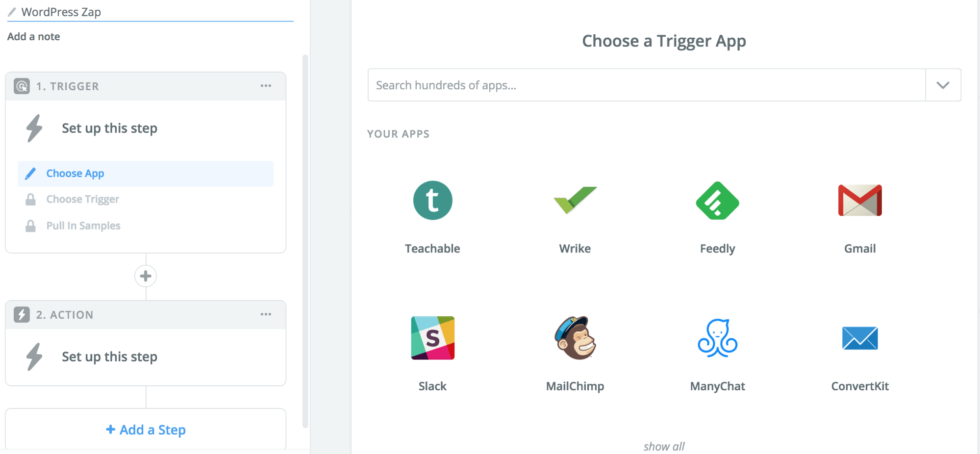Image resolution: width=980 pixels, height=454 pixels.
Task: Click the show all link
Action: [x=664, y=446]
